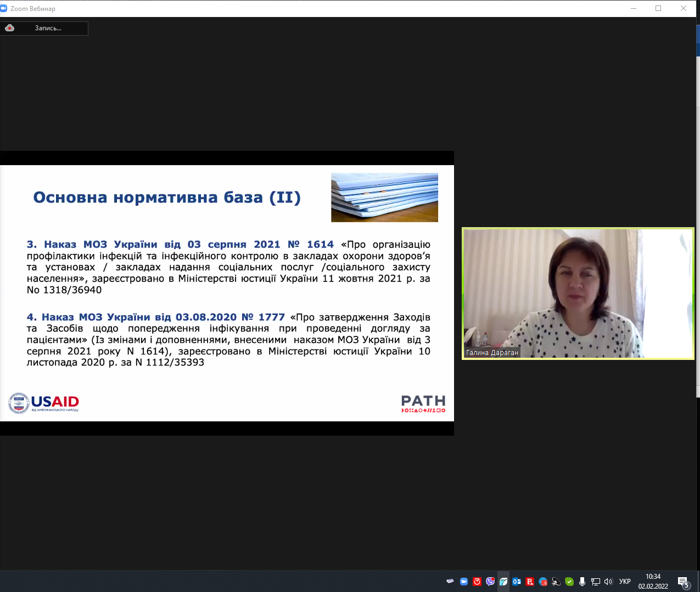Click the microphone icon in system tray

click(582, 582)
